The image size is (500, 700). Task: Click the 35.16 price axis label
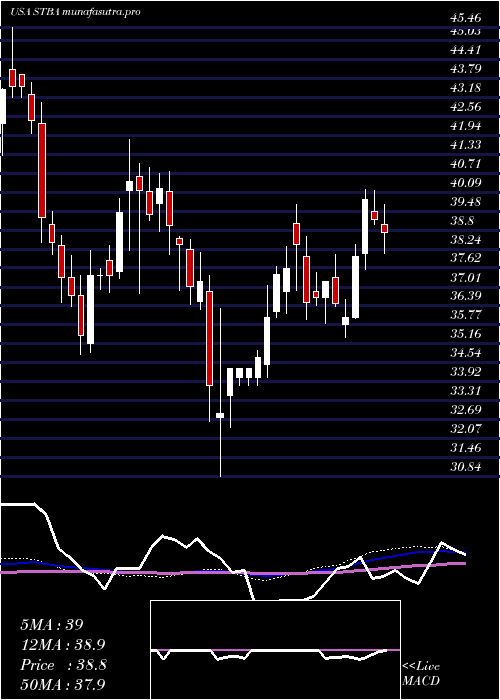tap(466, 334)
